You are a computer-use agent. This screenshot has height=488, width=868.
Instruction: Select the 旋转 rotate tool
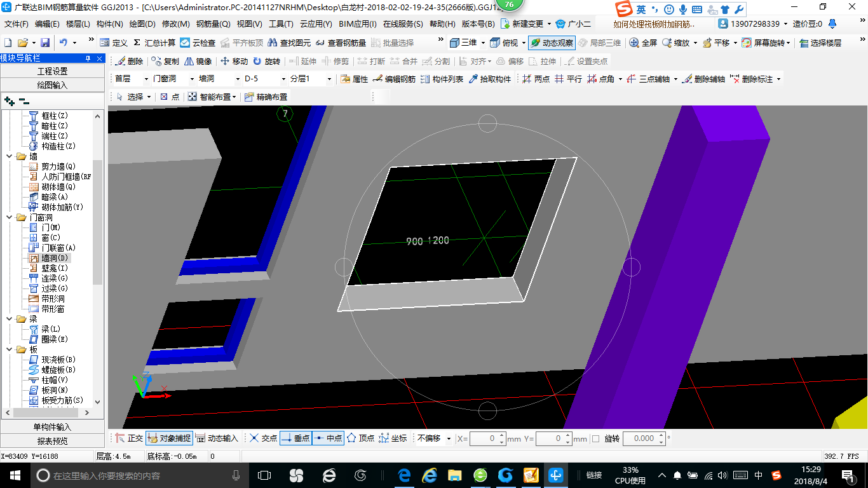(x=266, y=61)
